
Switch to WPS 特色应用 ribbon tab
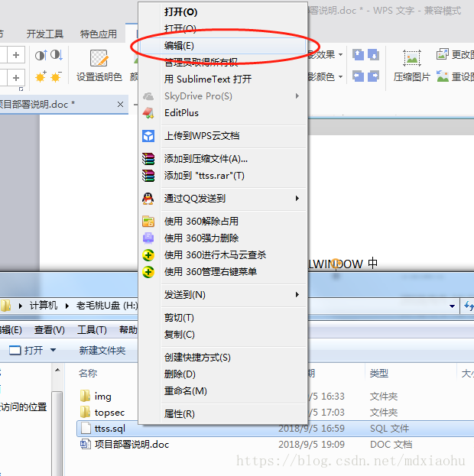[98, 34]
